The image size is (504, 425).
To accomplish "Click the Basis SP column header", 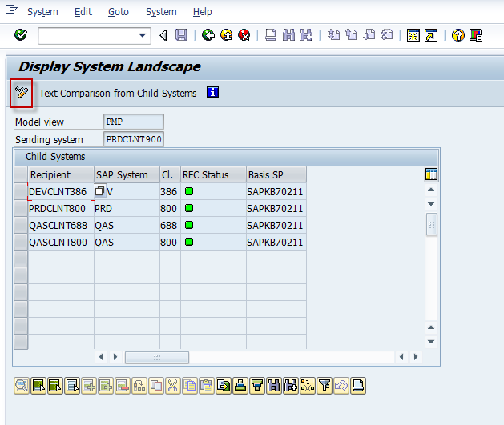I will point(276,175).
